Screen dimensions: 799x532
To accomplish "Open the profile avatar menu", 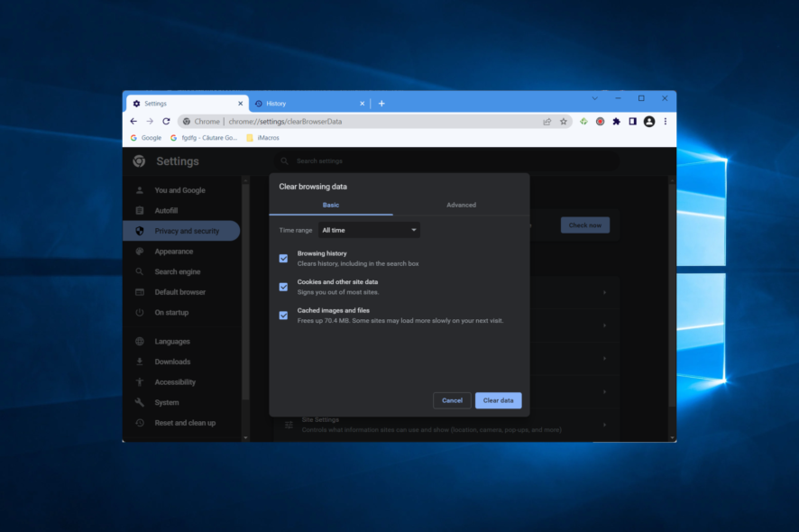I will click(x=649, y=122).
